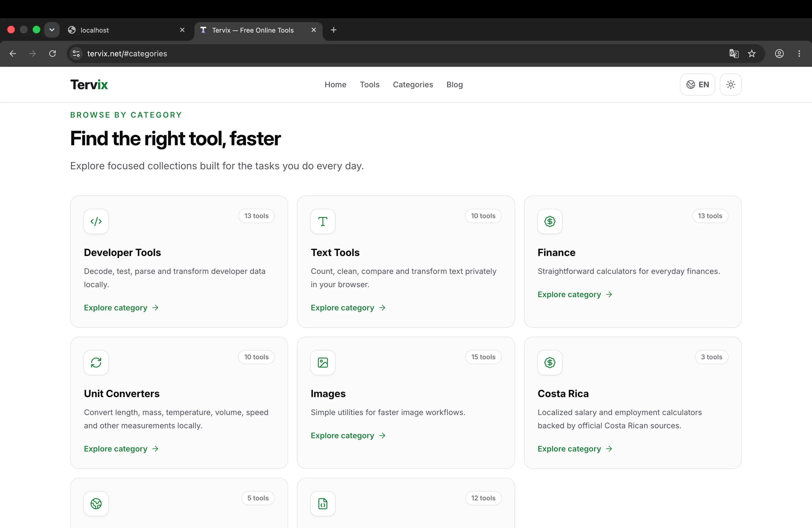Viewport: 812px width, 528px height.
Task: Click the Finance card heading
Action: [x=556, y=252]
